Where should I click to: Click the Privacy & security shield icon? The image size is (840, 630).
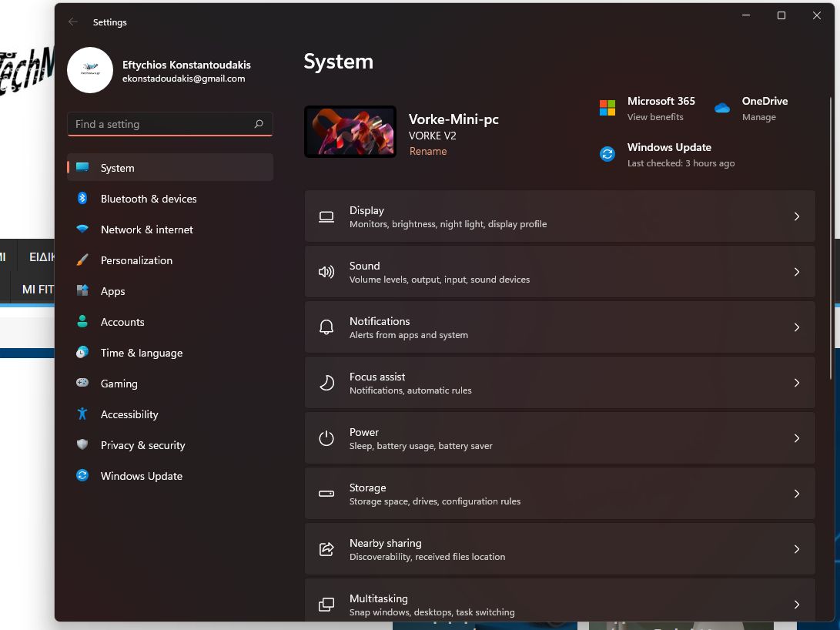[x=82, y=444]
